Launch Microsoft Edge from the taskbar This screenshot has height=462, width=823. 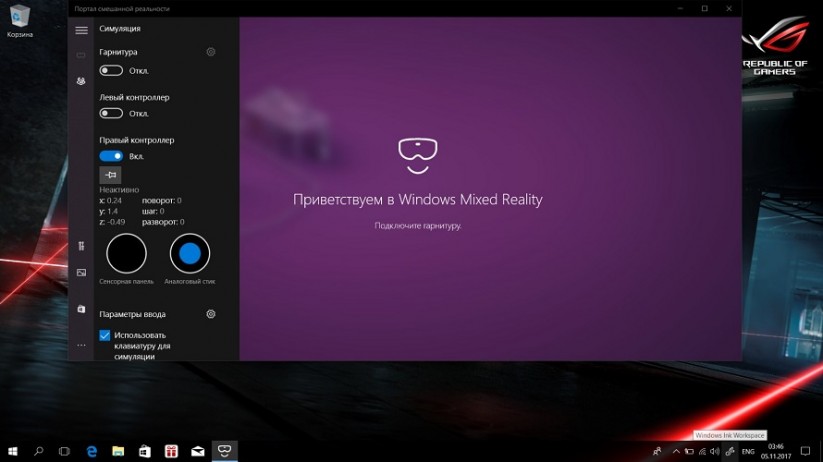click(91, 451)
